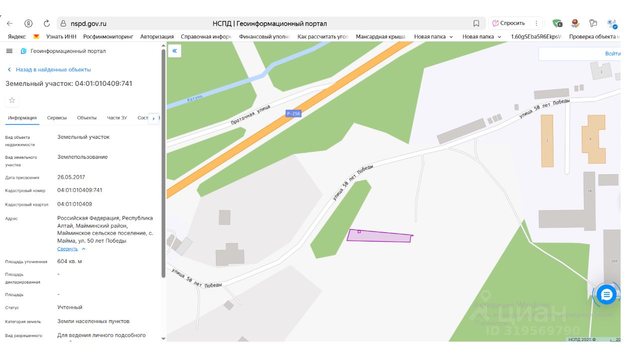The width and height of the screenshot is (640, 364).
Task: Go back with the browser back arrow
Action: tap(9, 23)
